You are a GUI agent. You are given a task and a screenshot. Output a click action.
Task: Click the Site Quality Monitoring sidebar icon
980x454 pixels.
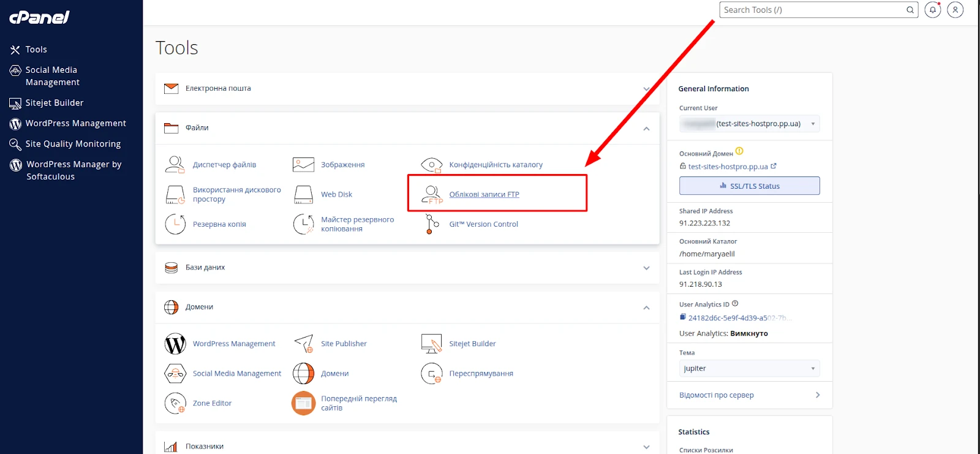pyautogui.click(x=15, y=144)
